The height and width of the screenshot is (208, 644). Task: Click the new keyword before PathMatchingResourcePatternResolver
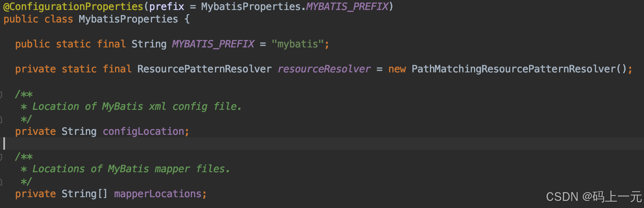tap(397, 69)
